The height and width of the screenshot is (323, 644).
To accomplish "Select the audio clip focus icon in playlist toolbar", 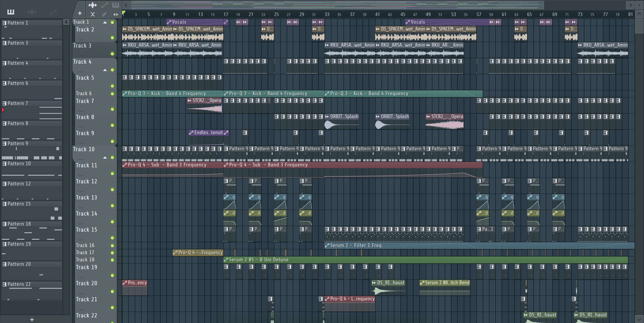I will pos(93,5).
